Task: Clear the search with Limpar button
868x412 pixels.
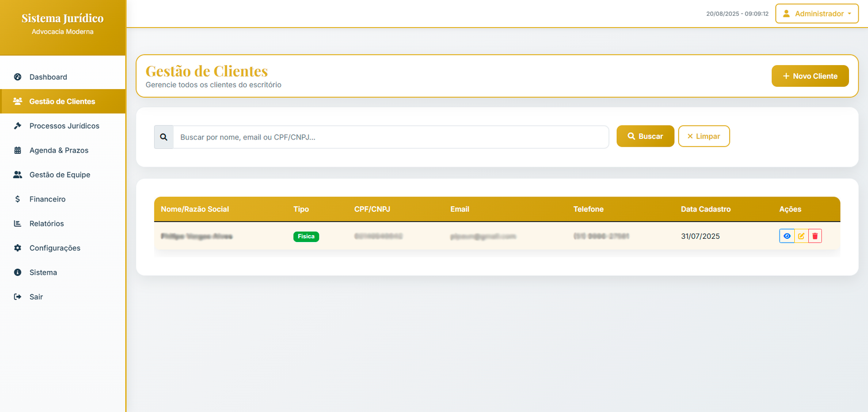Action: pyautogui.click(x=704, y=136)
